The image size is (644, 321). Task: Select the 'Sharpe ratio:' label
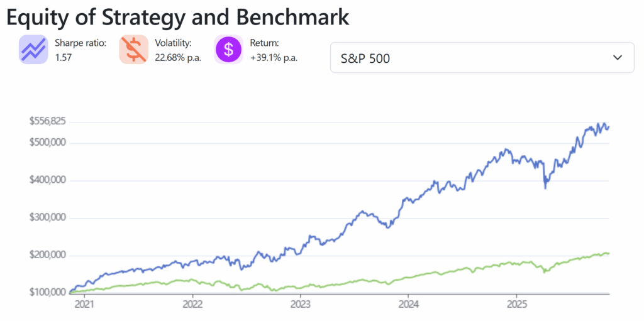point(80,43)
